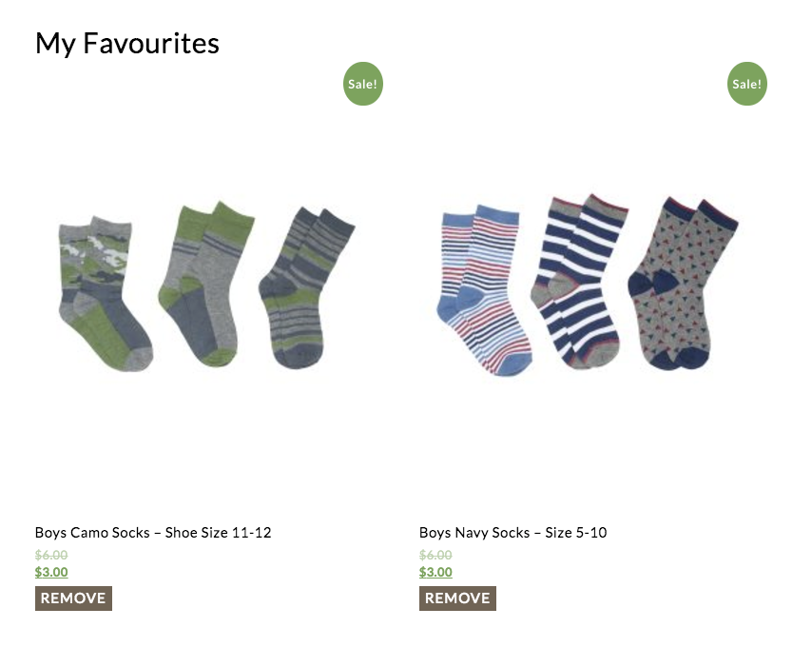Click the grey striped camo-set sock
Viewport: 812px width, 667px height.
(305, 288)
